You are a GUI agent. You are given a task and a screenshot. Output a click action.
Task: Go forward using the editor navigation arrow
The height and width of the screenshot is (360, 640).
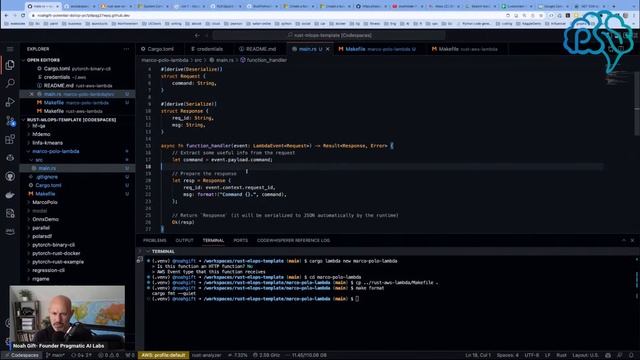point(207,36)
